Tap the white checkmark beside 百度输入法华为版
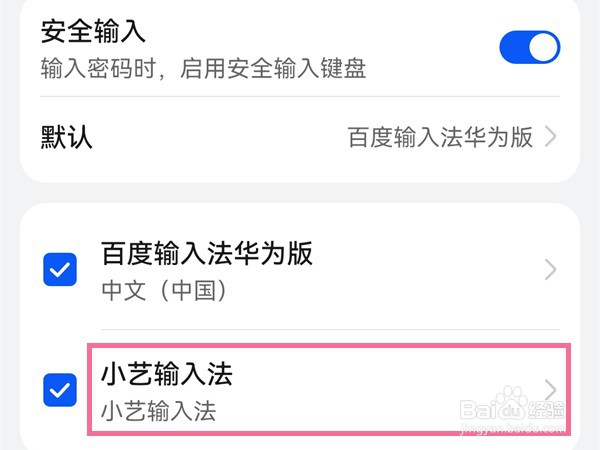This screenshot has width=600, height=450. pyautogui.click(x=61, y=270)
